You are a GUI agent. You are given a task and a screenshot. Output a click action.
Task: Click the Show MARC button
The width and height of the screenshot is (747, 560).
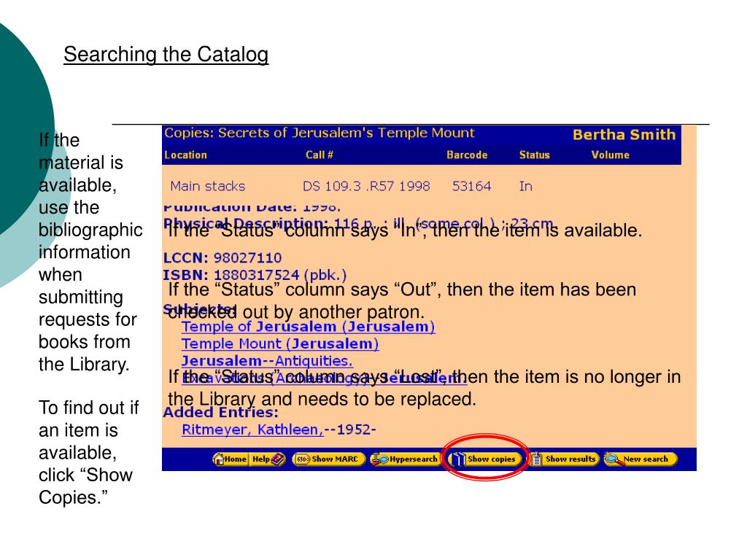coord(328,459)
